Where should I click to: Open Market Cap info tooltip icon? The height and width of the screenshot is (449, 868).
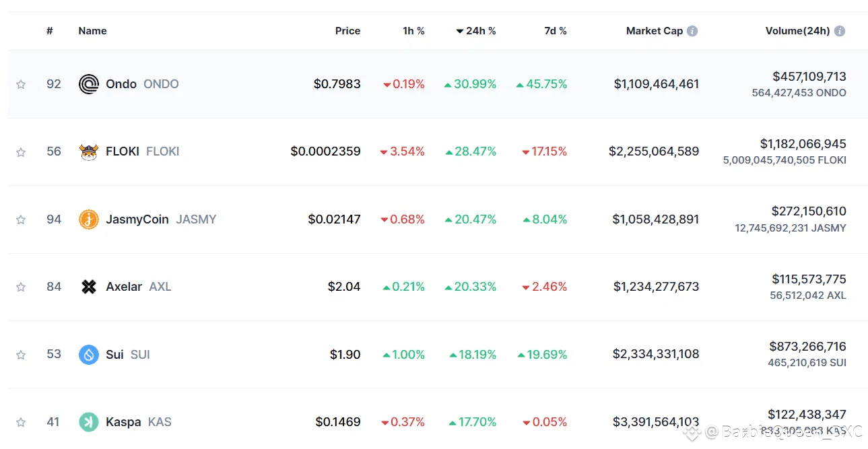point(692,31)
